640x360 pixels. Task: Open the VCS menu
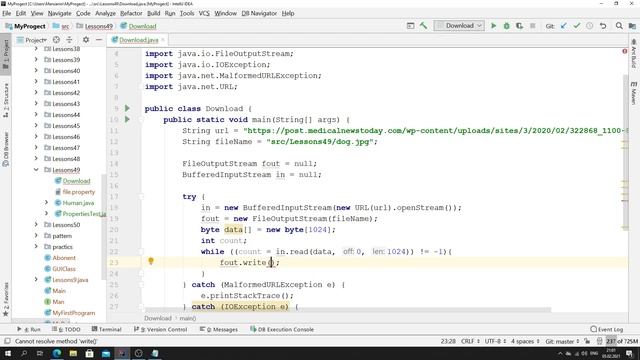pos(204,13)
